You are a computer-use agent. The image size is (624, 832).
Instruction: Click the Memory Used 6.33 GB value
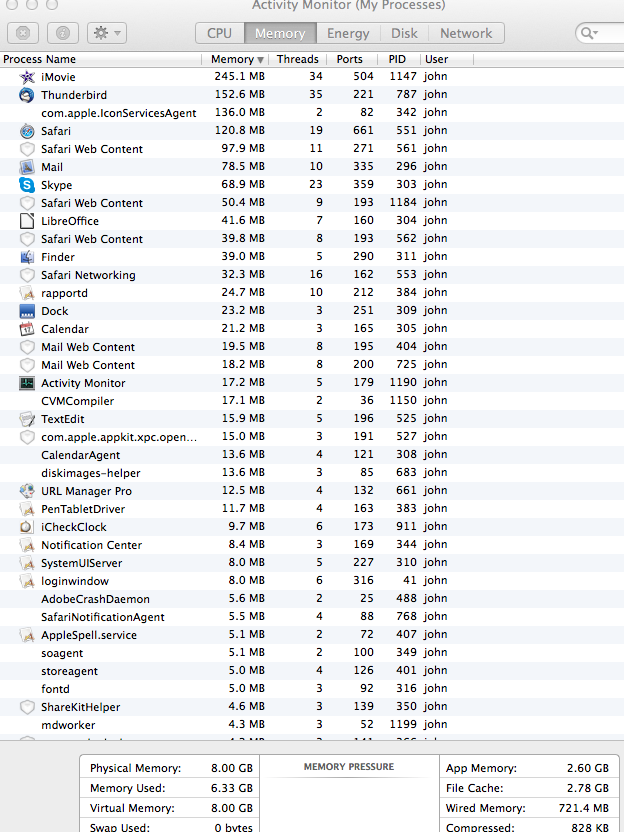[x=231, y=788]
